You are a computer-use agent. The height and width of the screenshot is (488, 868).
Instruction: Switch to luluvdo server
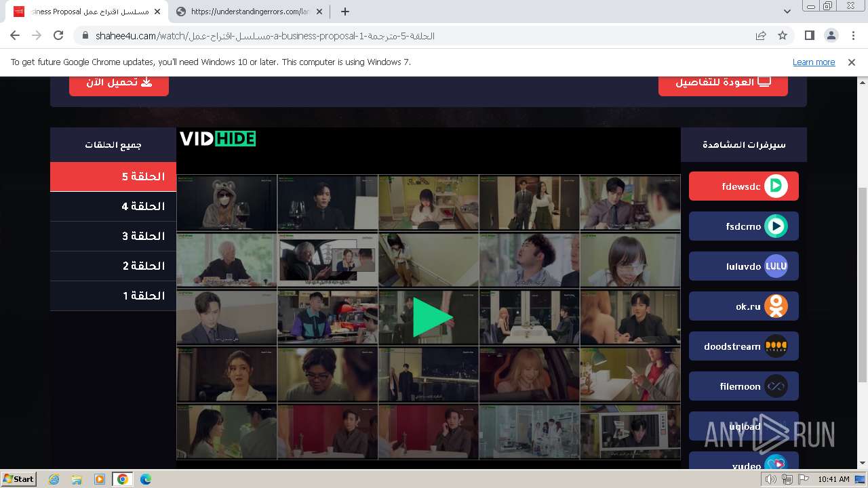tap(743, 266)
